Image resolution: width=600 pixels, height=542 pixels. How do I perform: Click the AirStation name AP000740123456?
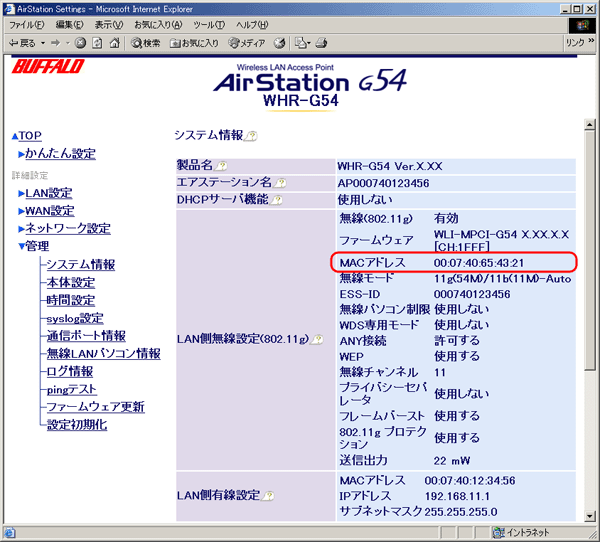pyautogui.click(x=383, y=183)
